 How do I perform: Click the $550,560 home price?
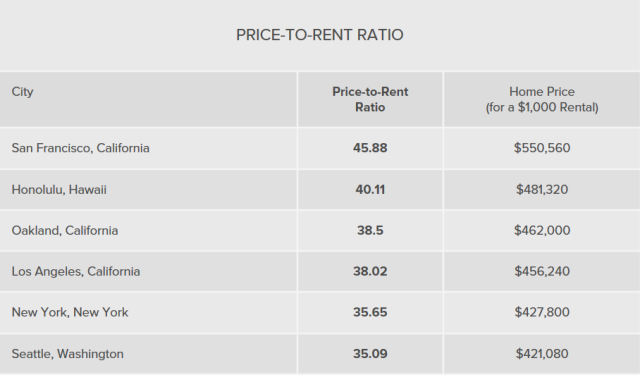[x=542, y=148]
